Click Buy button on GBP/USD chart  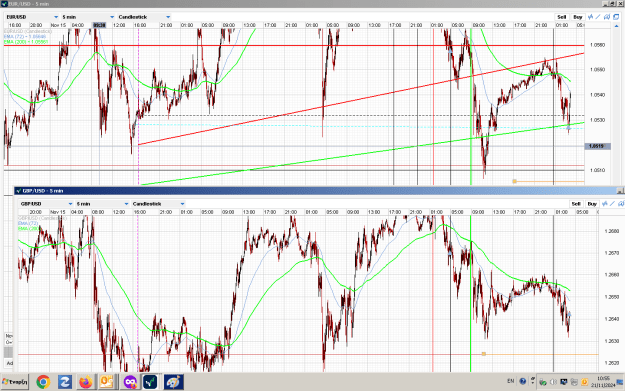tap(592, 204)
